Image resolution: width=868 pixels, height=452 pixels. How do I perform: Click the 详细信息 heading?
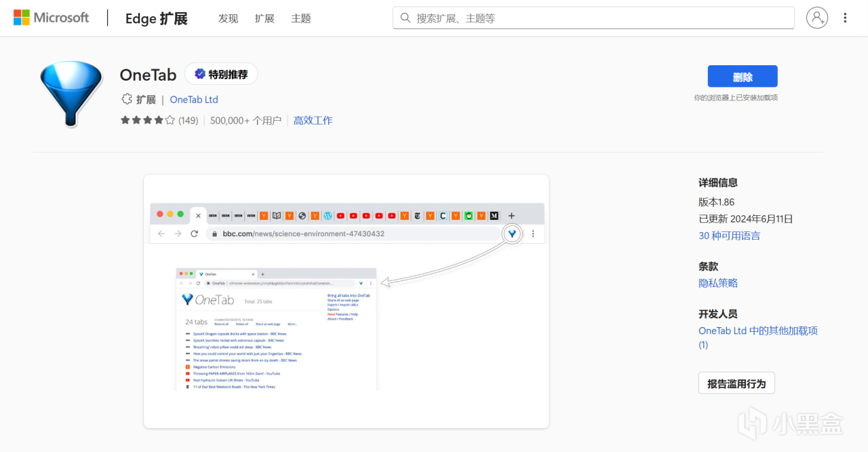pyautogui.click(x=718, y=182)
